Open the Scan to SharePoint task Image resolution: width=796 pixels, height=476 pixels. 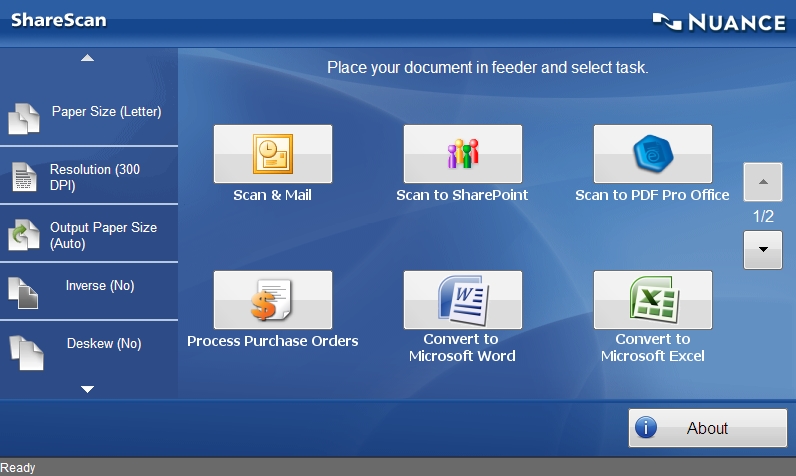coord(462,154)
